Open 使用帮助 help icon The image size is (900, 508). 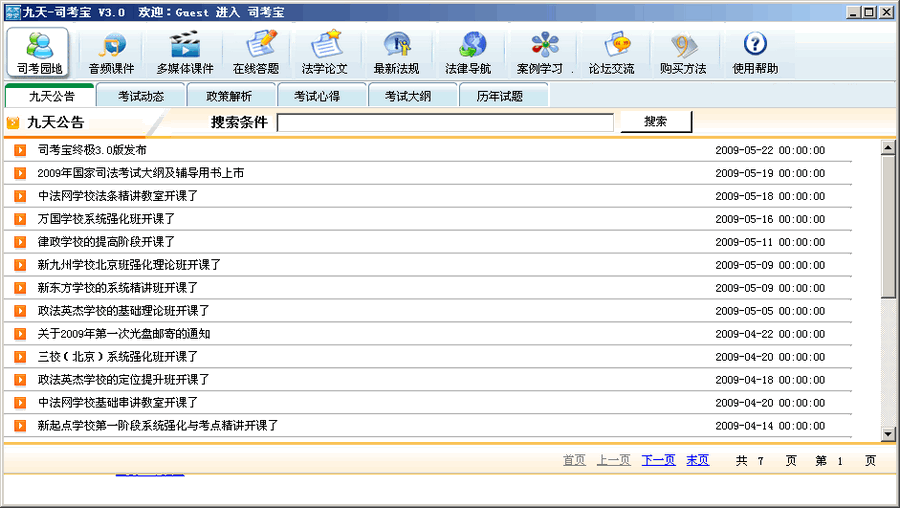[x=755, y=52]
